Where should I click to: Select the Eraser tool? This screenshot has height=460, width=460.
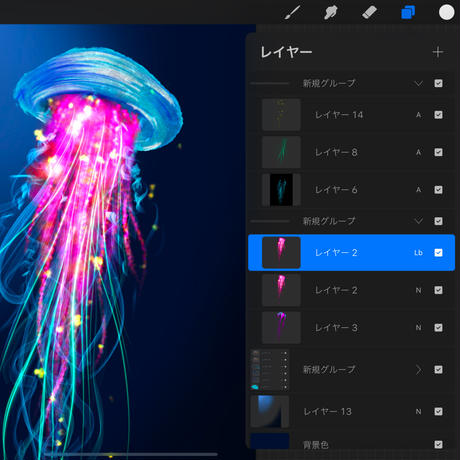[x=369, y=13]
